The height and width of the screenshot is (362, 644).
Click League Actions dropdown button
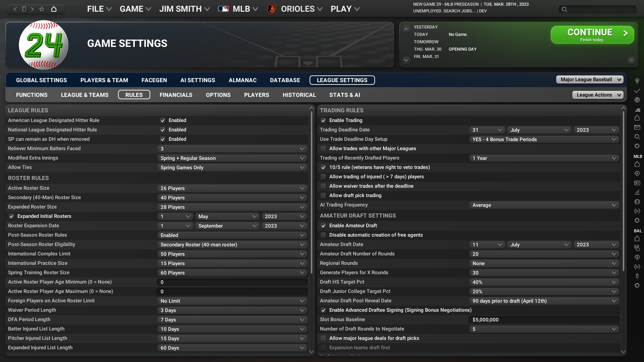(x=598, y=95)
